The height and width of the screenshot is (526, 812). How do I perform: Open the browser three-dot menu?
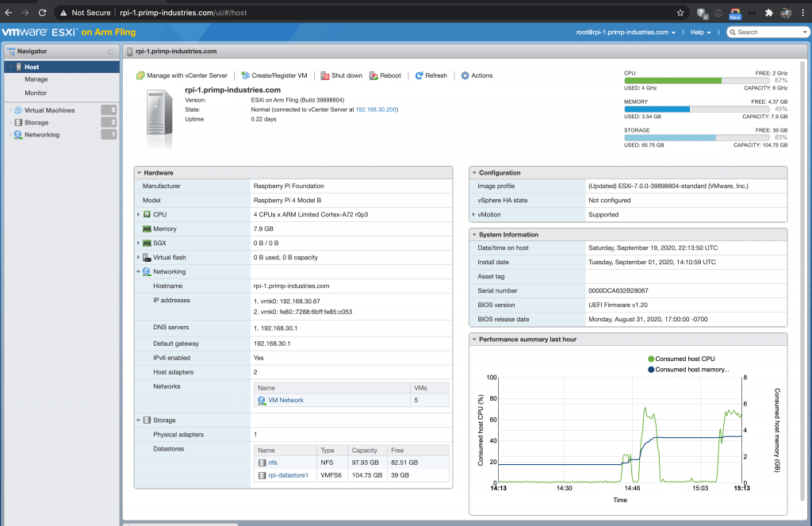[803, 13]
